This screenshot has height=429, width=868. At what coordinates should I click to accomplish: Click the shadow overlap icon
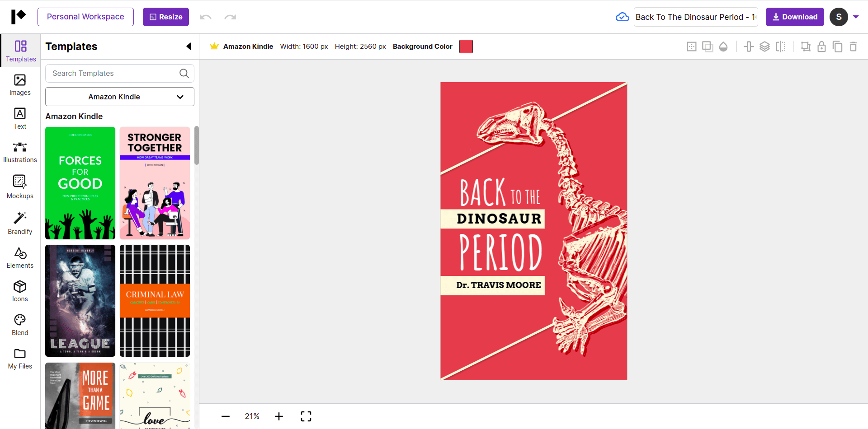(707, 47)
